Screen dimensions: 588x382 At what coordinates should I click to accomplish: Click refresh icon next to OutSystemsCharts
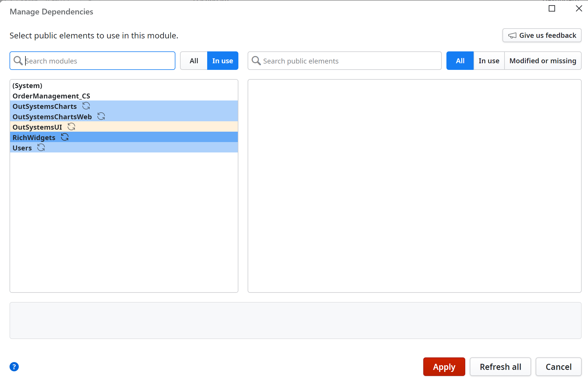[86, 106]
